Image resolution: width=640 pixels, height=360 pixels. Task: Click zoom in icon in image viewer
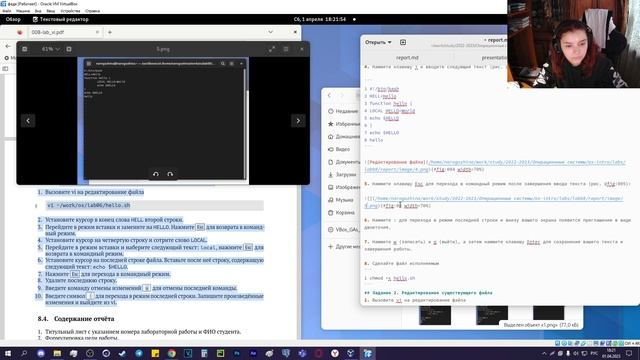69,49
